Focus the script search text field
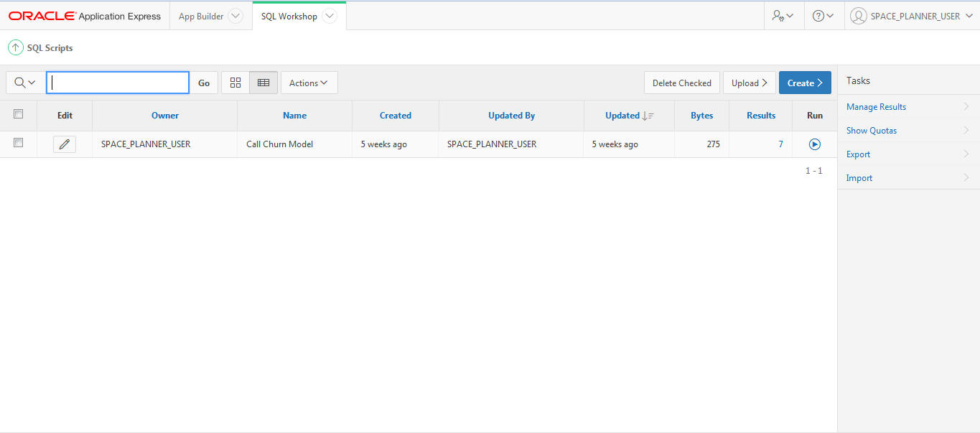The width and height of the screenshot is (980, 433). click(118, 83)
